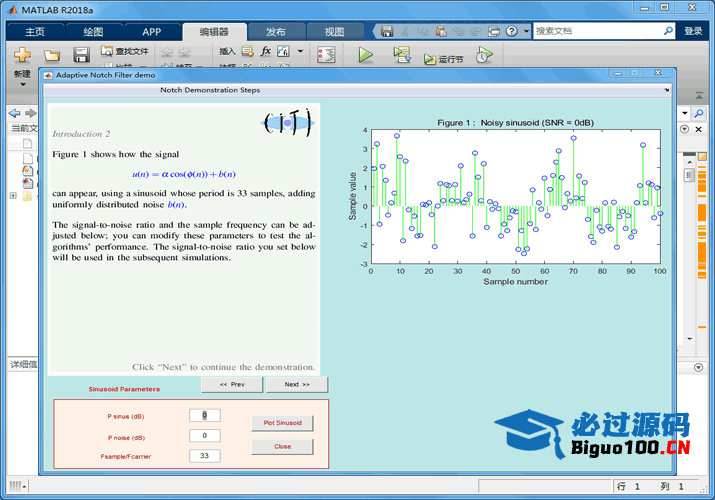Screen dimensions: 715x500
Task: Click 登录 sign-in link
Action: (x=693, y=31)
